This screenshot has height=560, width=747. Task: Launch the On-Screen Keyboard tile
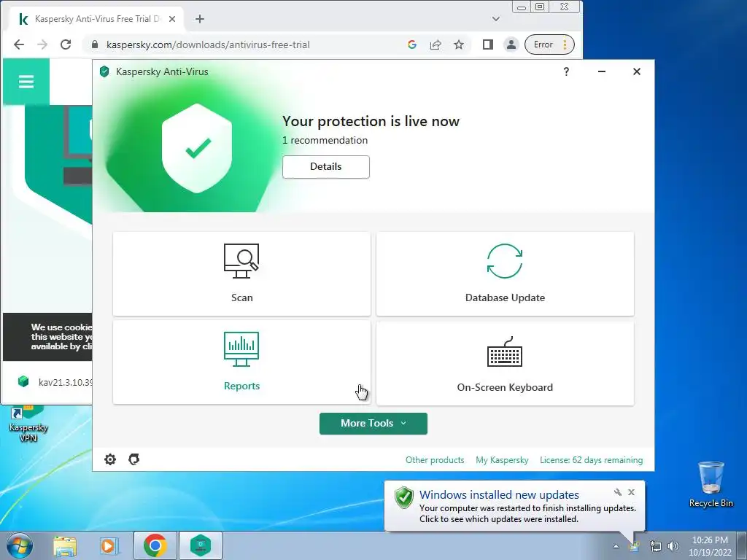point(505,362)
